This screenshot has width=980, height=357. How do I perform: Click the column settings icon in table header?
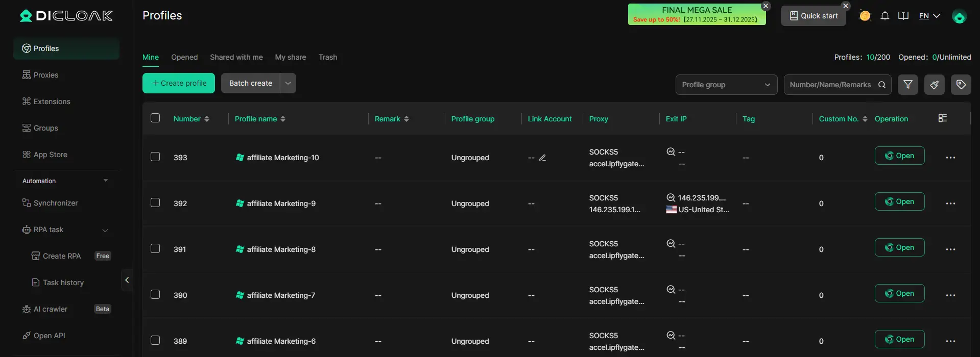coord(943,118)
